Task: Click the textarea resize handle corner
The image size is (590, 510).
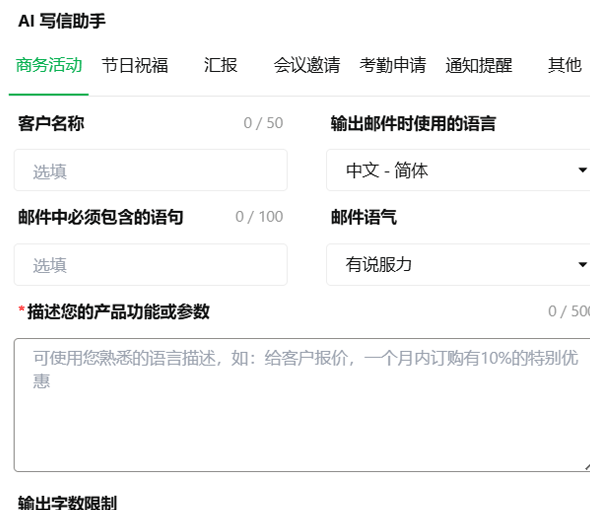Action: pyautogui.click(x=587, y=467)
